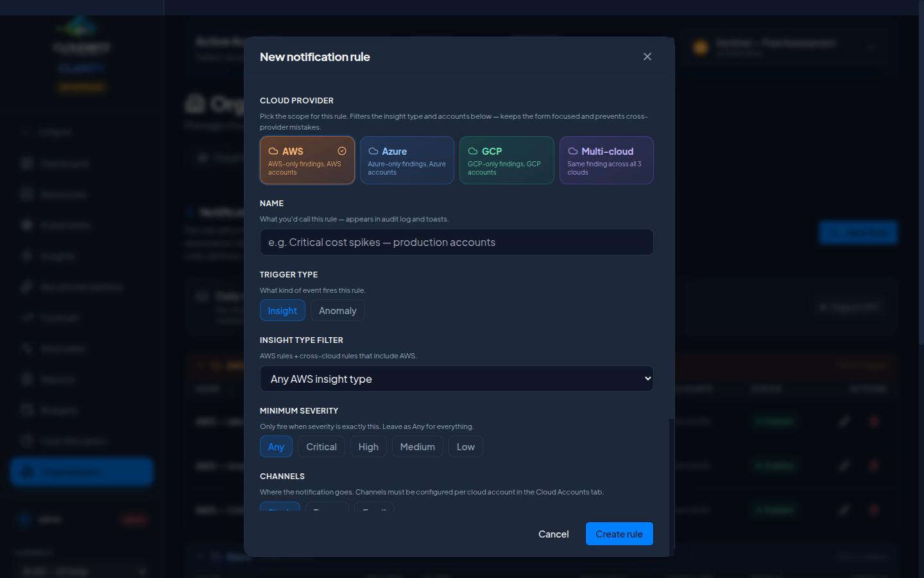Viewport: 924px width, 578px height.
Task: Pick the GCP cloud provider card
Action: click(507, 160)
